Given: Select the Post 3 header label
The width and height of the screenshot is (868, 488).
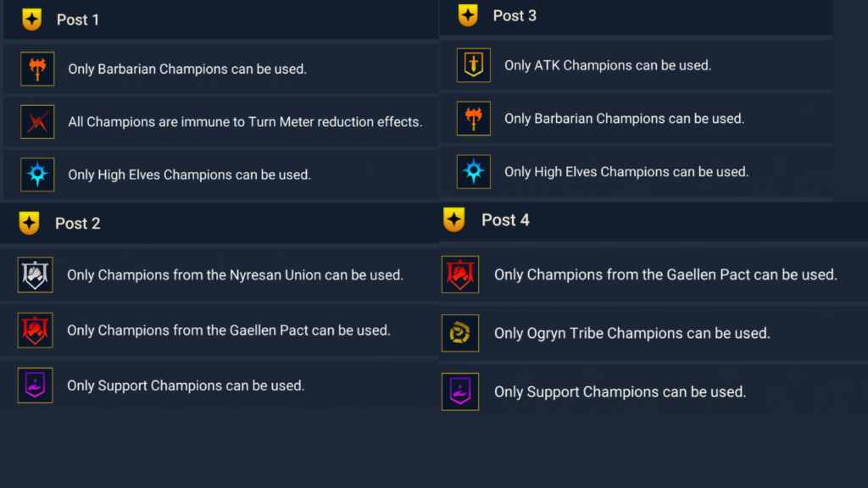Looking at the screenshot, I should [x=515, y=15].
